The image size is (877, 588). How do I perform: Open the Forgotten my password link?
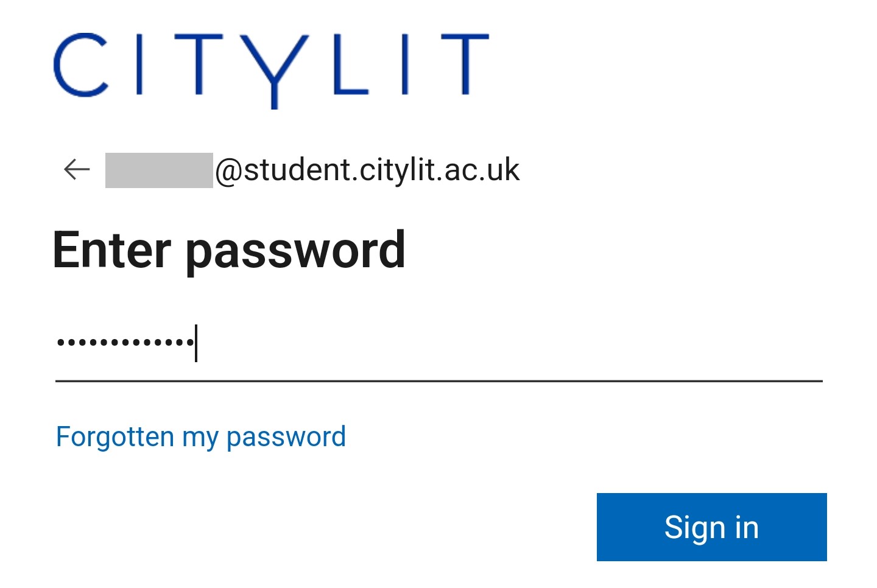pos(201,437)
